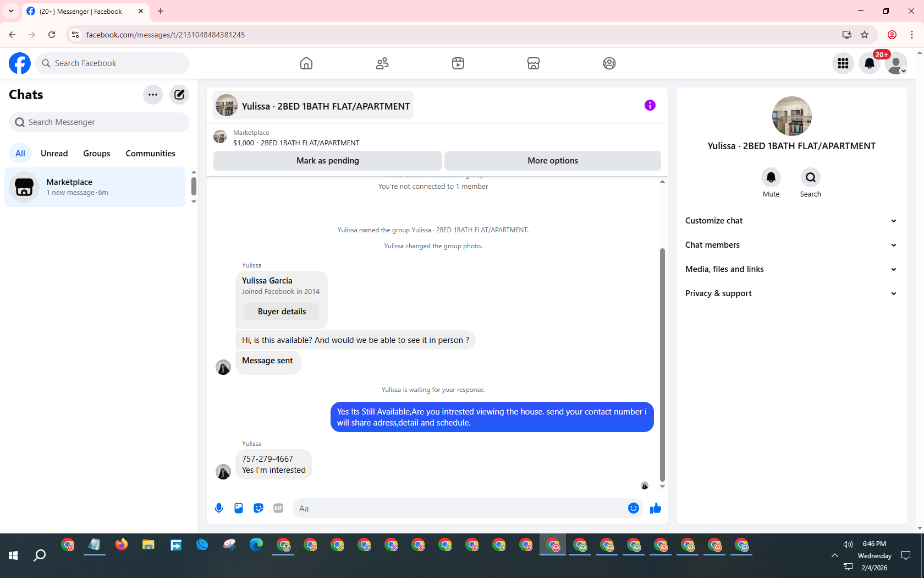Open Windows notification center icon
The width and height of the screenshot is (924, 578).
906,555
